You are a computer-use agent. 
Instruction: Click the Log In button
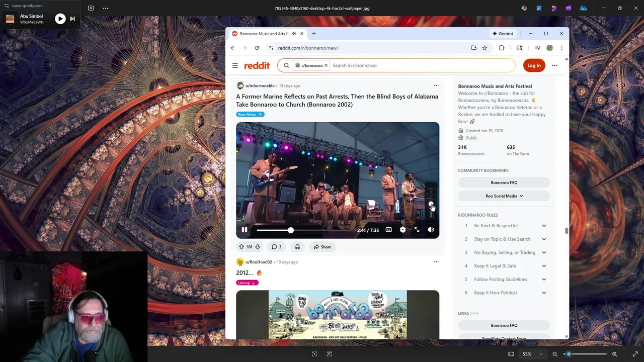[x=534, y=65]
